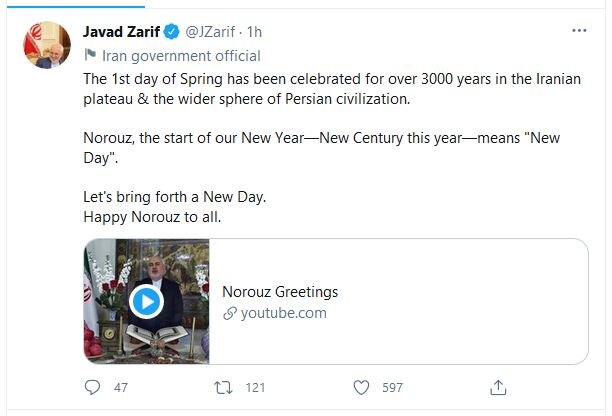View the 597 likes count

point(393,388)
